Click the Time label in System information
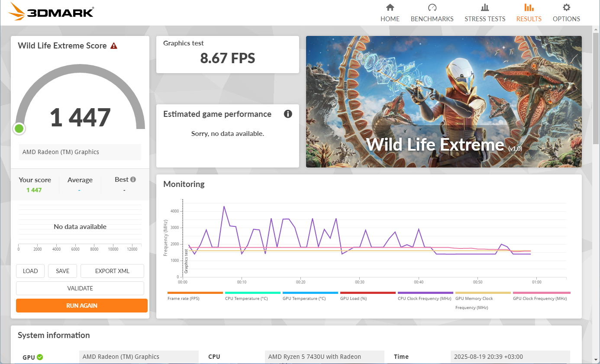 401,357
